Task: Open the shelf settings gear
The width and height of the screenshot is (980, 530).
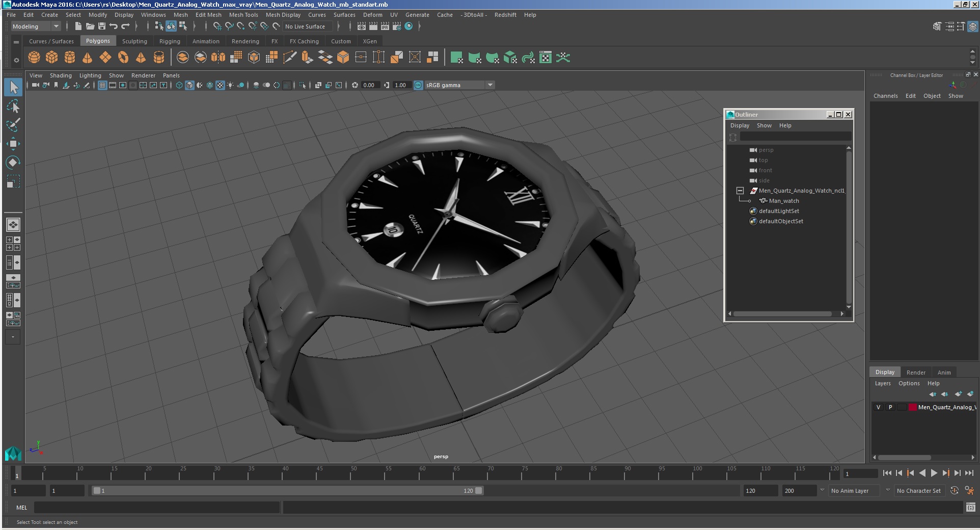Action: [16, 60]
